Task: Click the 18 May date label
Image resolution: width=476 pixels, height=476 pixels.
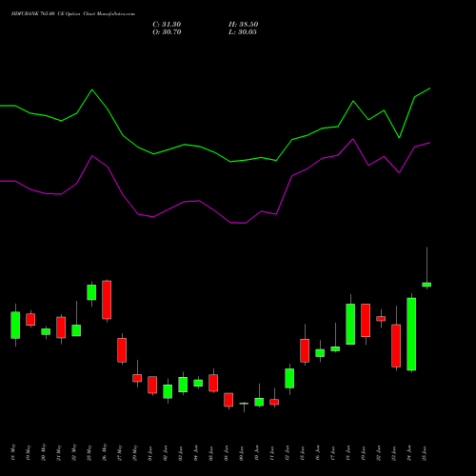Action: pos(13,452)
